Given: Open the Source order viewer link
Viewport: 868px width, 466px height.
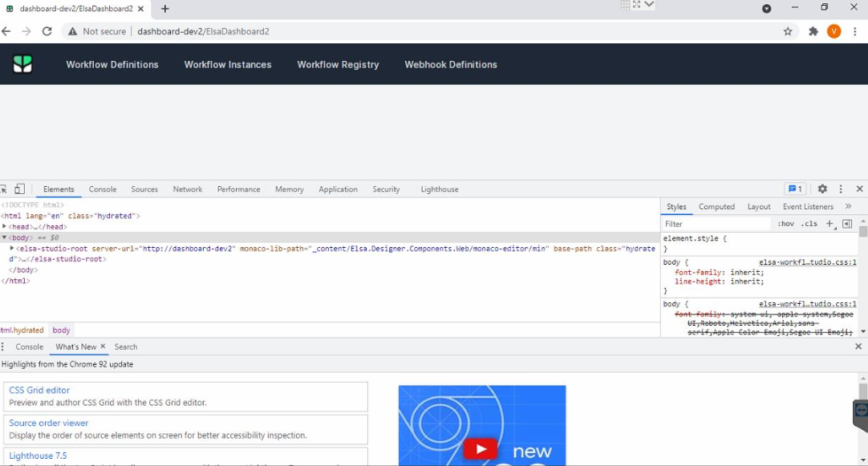Looking at the screenshot, I should [49, 423].
